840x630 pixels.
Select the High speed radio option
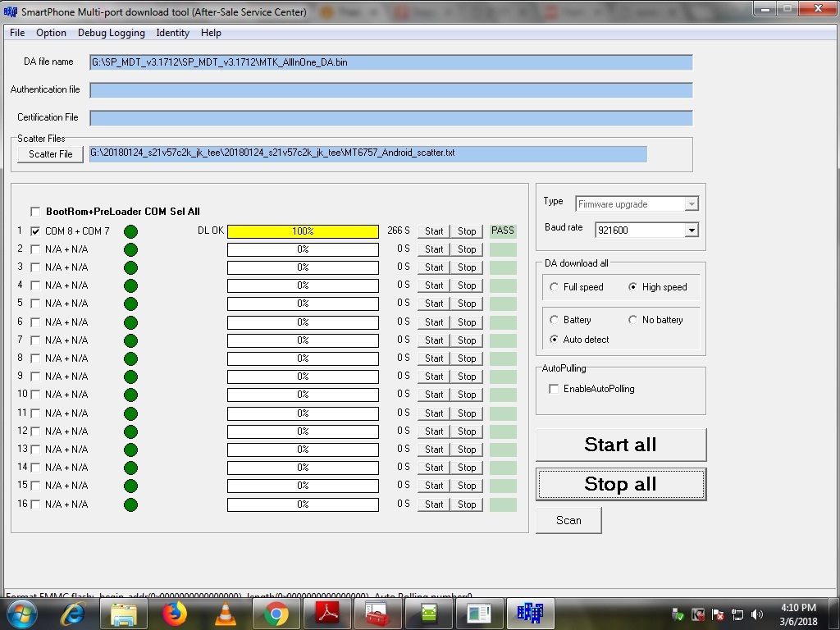(x=632, y=287)
